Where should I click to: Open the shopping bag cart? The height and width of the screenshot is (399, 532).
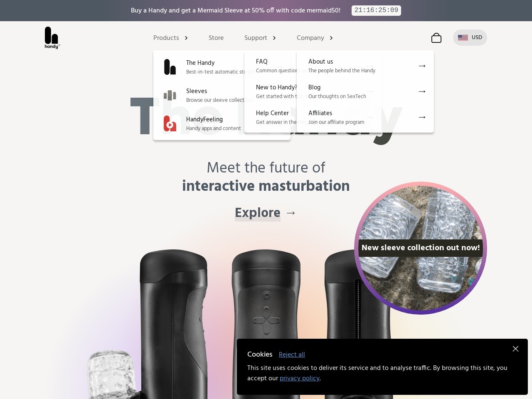click(436, 38)
